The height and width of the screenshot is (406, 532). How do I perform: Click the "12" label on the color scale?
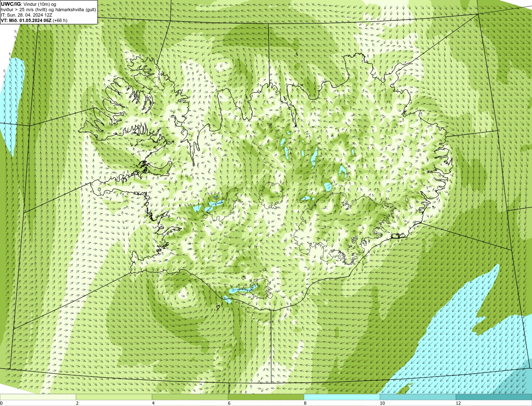[x=458, y=403]
